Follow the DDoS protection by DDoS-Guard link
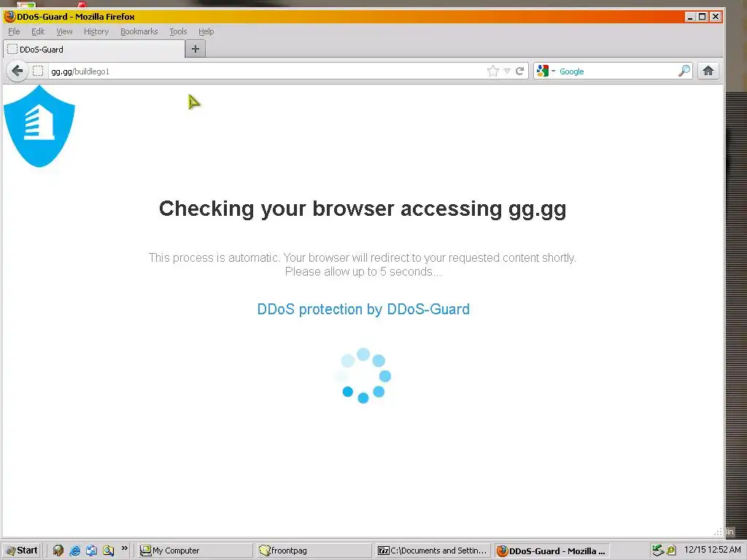Image resolution: width=747 pixels, height=560 pixels. pos(363,309)
